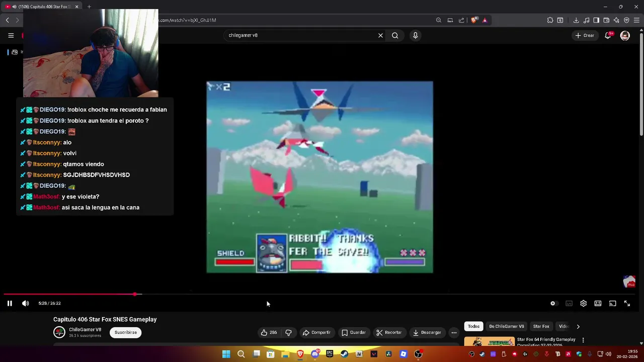644x362 pixels.
Task: Open Steam from the taskbar
Action: tap(344, 354)
